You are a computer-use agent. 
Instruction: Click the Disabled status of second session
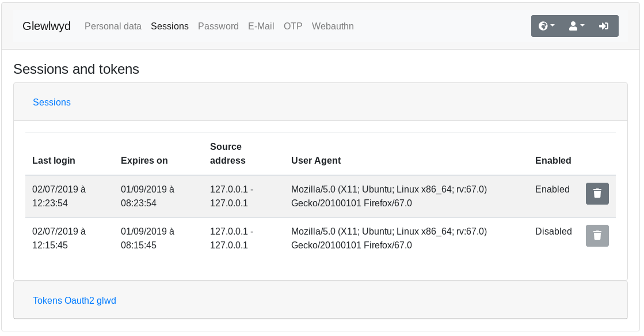click(x=553, y=231)
